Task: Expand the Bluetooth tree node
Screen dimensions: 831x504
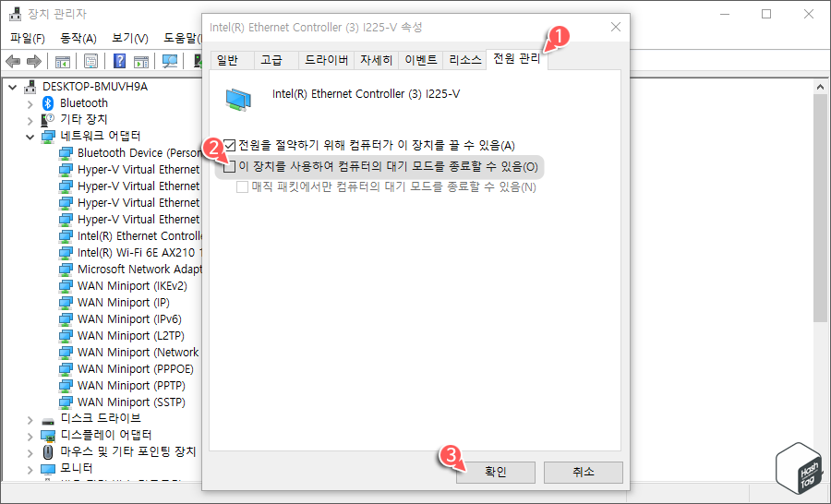Action: (x=30, y=104)
